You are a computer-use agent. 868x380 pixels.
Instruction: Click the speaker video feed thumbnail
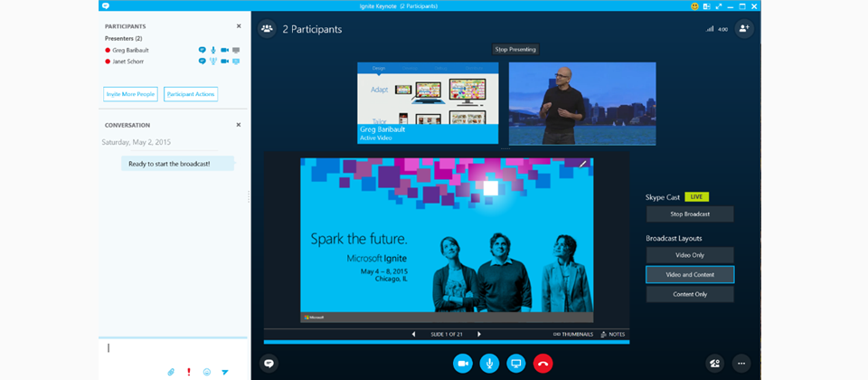[x=582, y=103]
